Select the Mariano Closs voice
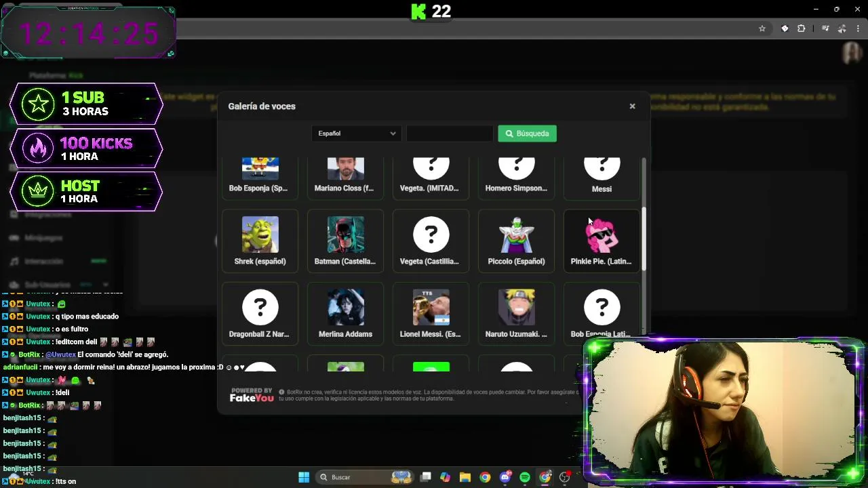Screen dimensions: 868x488 345,178
